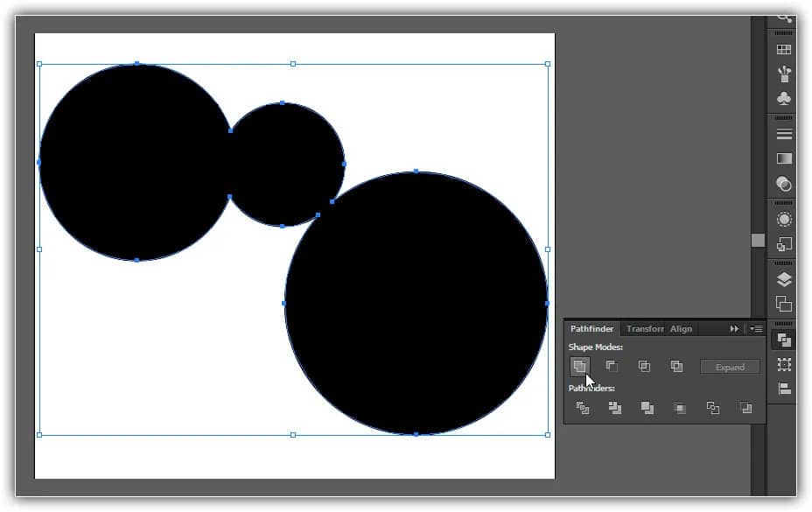The height and width of the screenshot is (512, 812).
Task: Click the Outline pathfinder icon
Action: pos(712,408)
